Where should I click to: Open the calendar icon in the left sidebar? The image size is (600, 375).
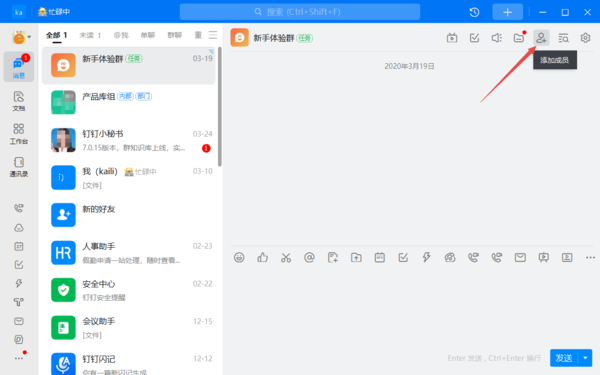click(19, 246)
